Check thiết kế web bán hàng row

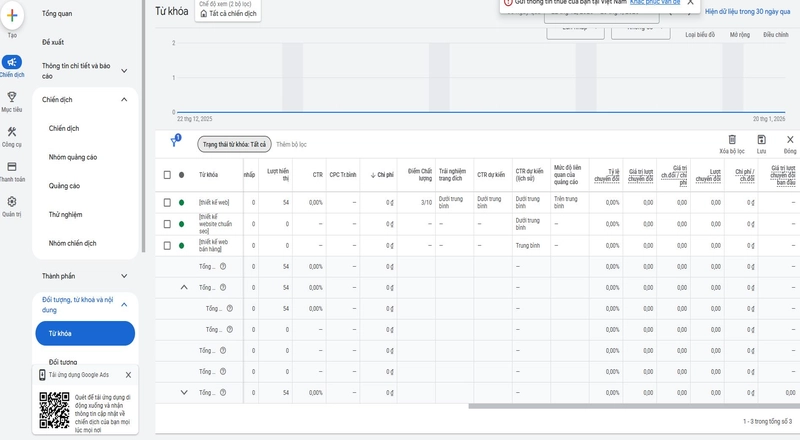pyautogui.click(x=167, y=246)
